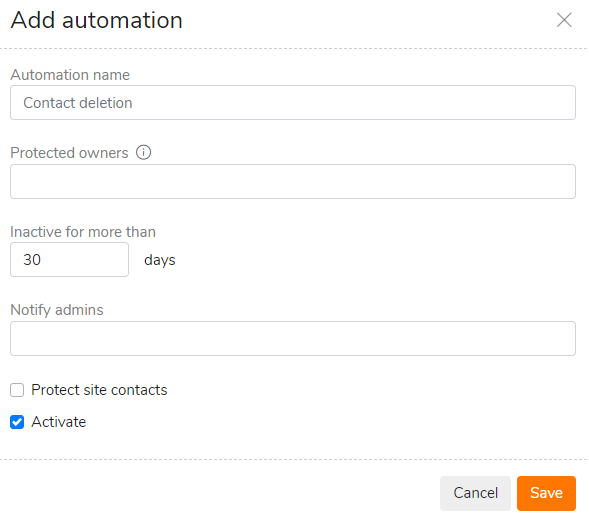Click the "Automation name" field label

[70, 75]
